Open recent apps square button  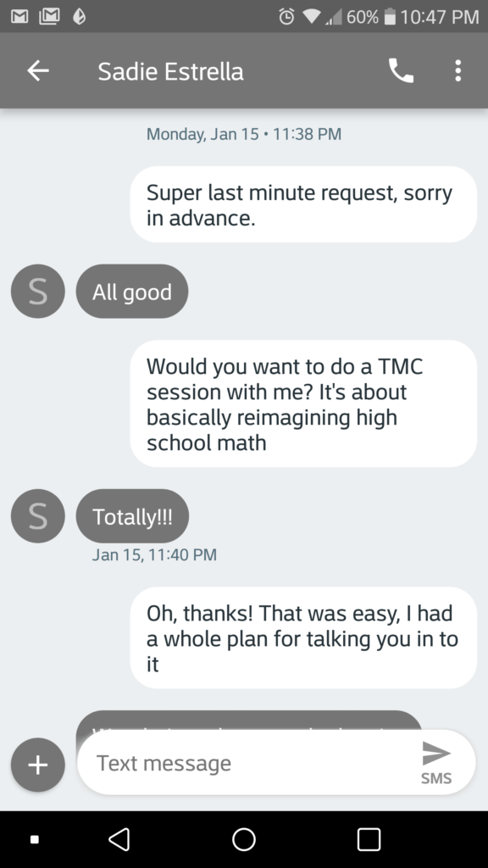click(369, 839)
